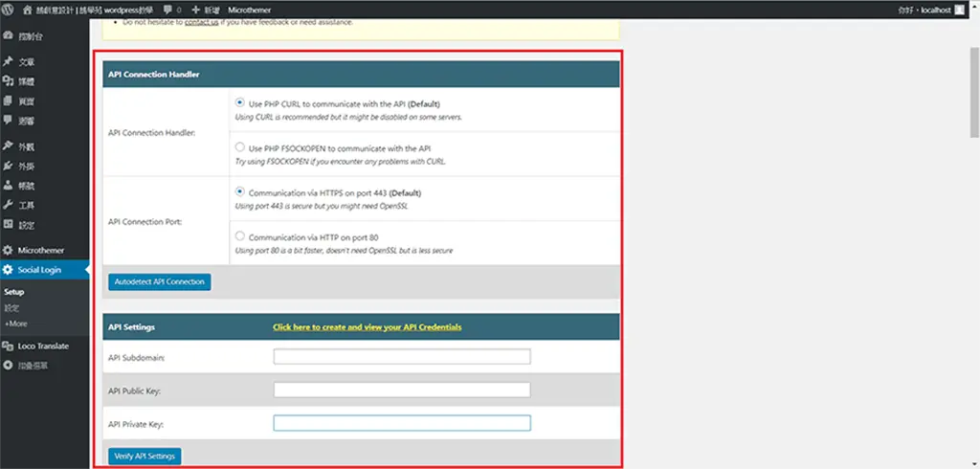Focus the API Private Key field
The image size is (980, 469).
coord(402,423)
